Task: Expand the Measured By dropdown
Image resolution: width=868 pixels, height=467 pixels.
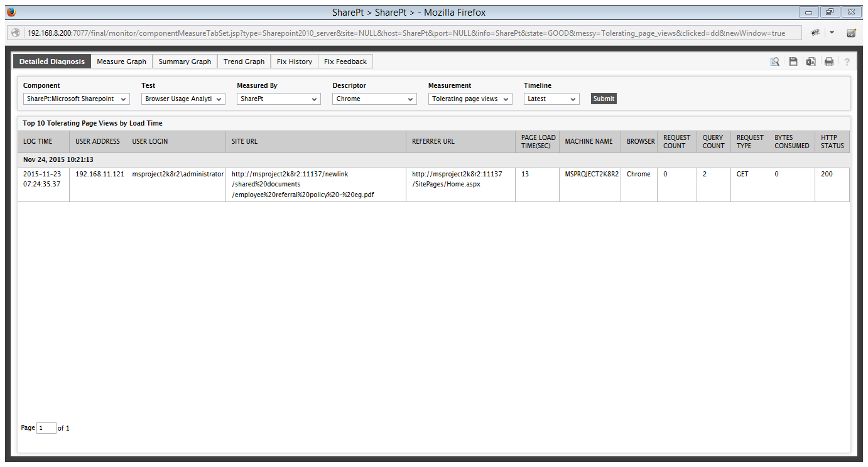Action: [279, 99]
